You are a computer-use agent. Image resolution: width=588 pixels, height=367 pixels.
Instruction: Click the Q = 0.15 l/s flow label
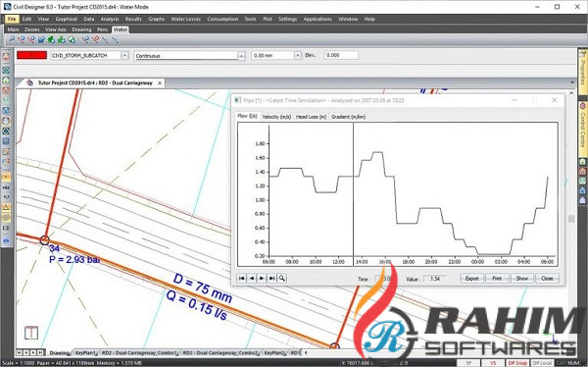coord(197,305)
